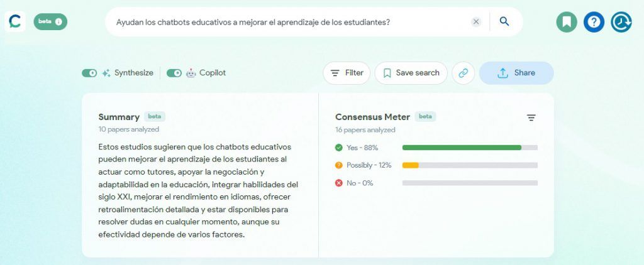Viewport: 644px width, 265px height.
Task: Click the beta tag beside Consensus Meter
Action: [425, 117]
